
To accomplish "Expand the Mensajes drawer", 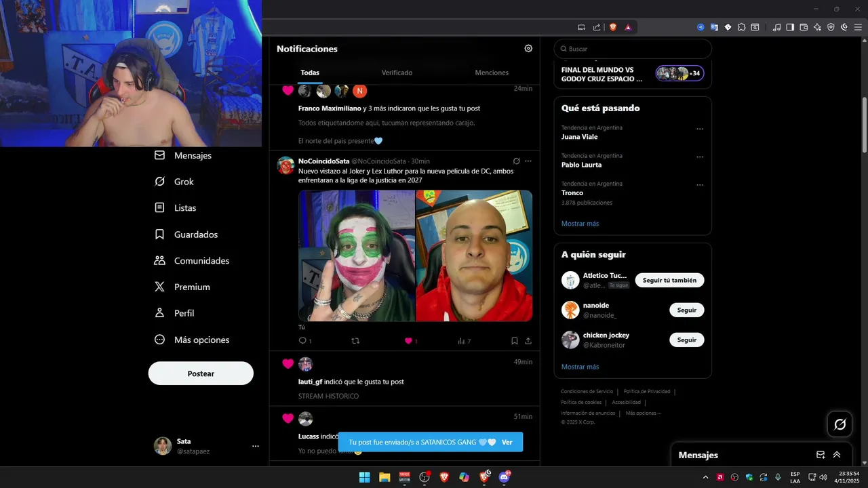I will point(837,455).
